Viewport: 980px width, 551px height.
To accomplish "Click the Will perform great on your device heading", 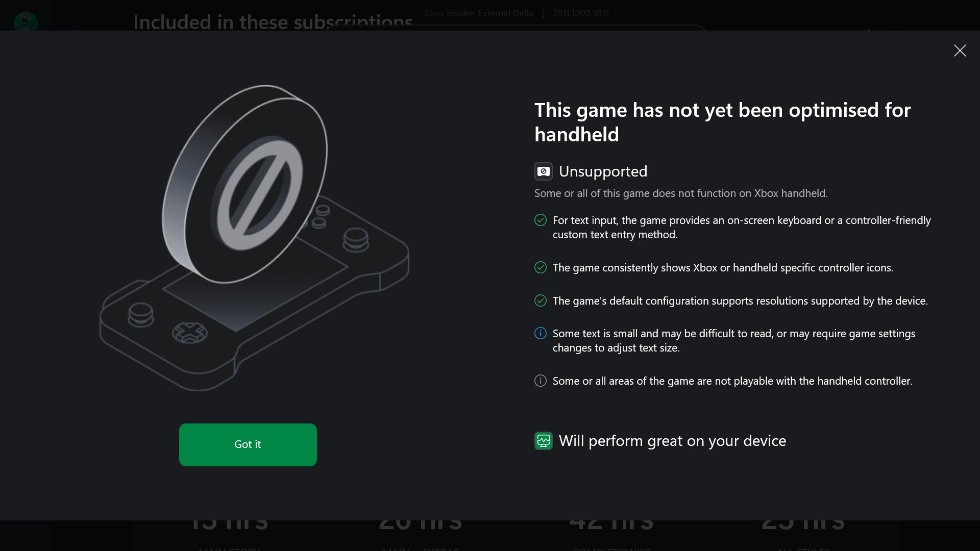I will pos(673,441).
